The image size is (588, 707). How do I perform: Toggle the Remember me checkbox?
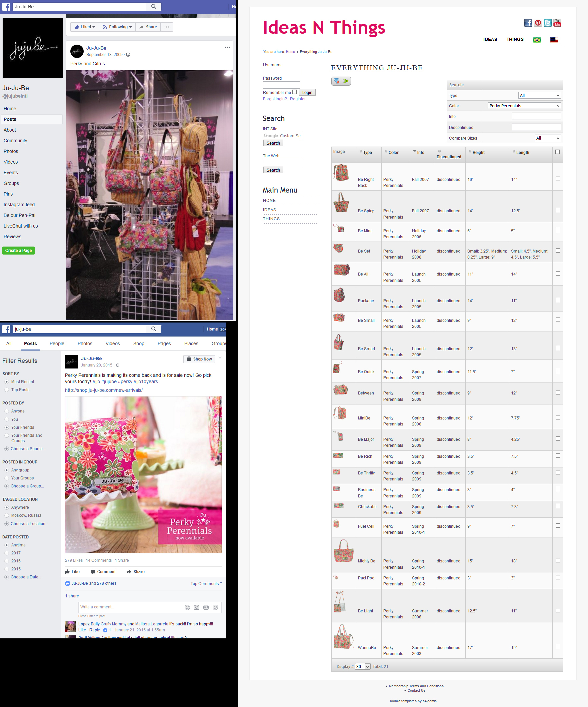[294, 92]
